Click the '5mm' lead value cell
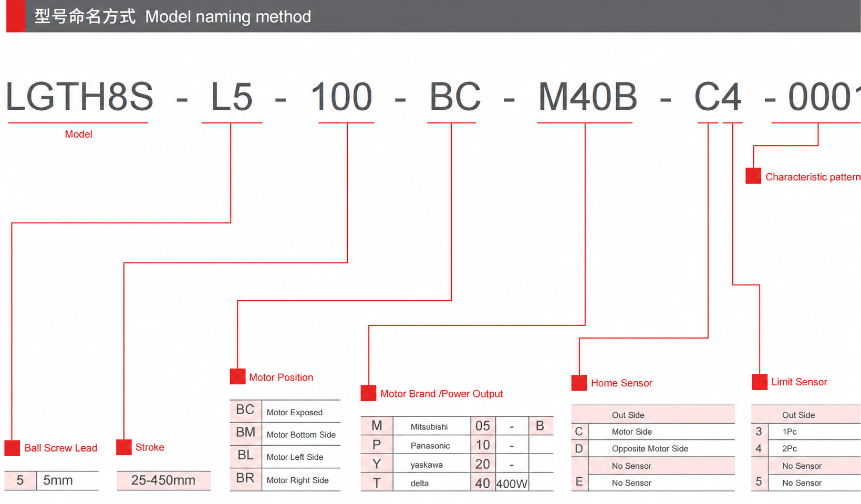Viewport: 861px width, 504px height. click(67, 480)
